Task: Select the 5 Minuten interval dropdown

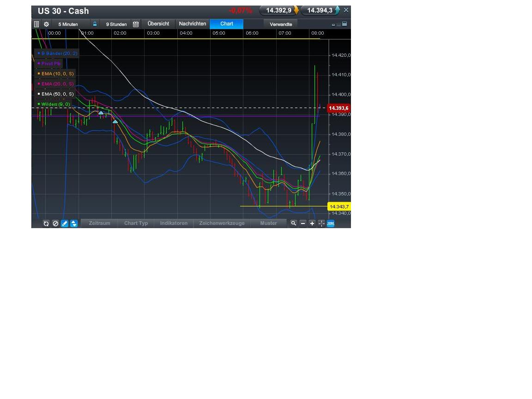Action: [68, 24]
